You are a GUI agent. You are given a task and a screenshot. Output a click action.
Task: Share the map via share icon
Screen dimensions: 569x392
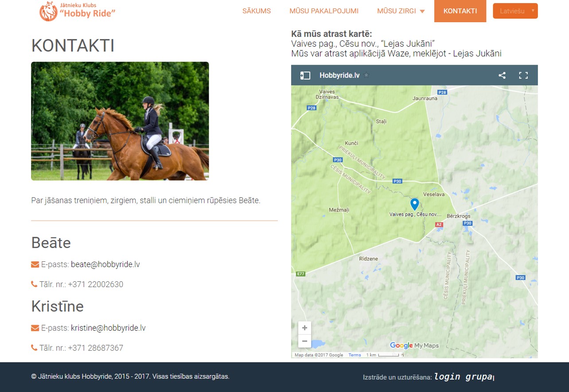pyautogui.click(x=502, y=75)
